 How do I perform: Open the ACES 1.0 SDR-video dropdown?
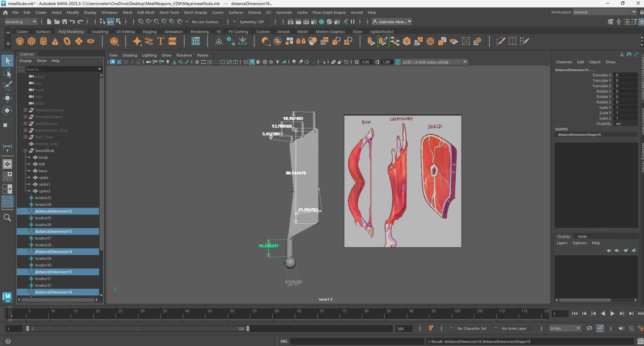click(x=435, y=62)
